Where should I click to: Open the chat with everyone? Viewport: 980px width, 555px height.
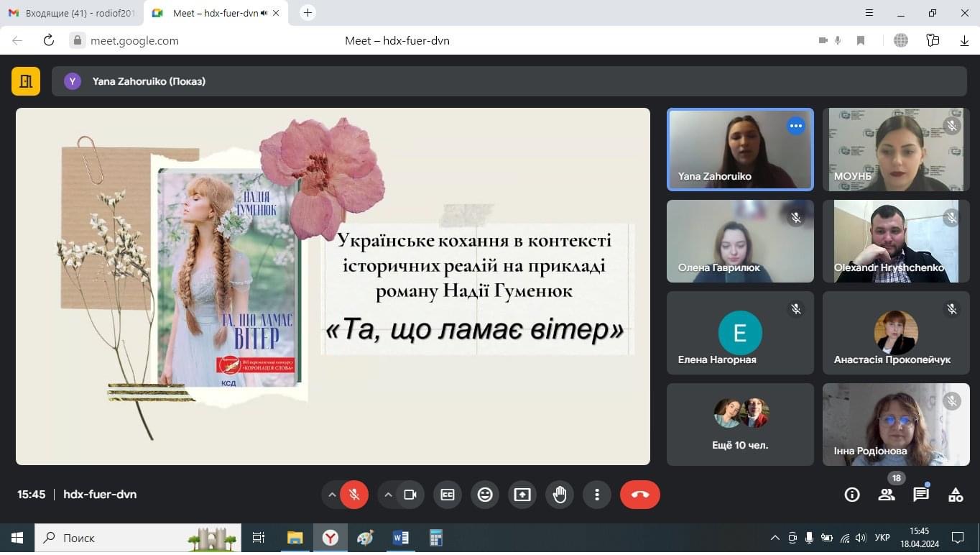pyautogui.click(x=921, y=495)
